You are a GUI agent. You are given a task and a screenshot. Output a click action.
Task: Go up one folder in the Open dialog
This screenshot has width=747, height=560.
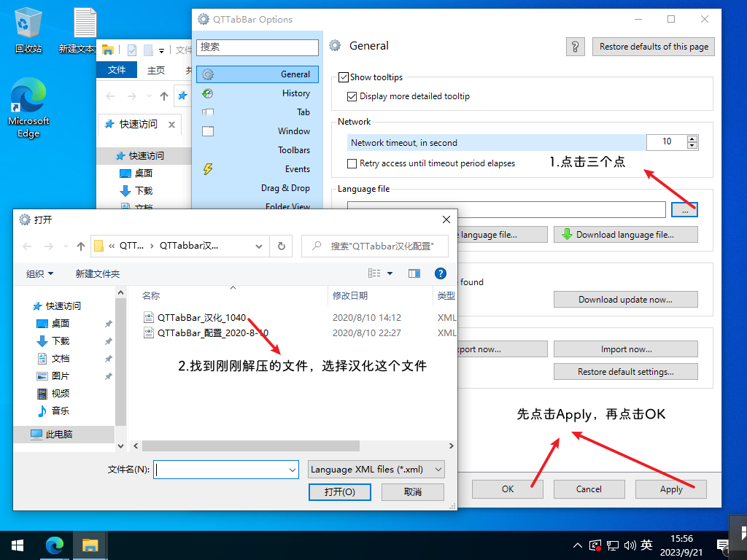[81, 246]
